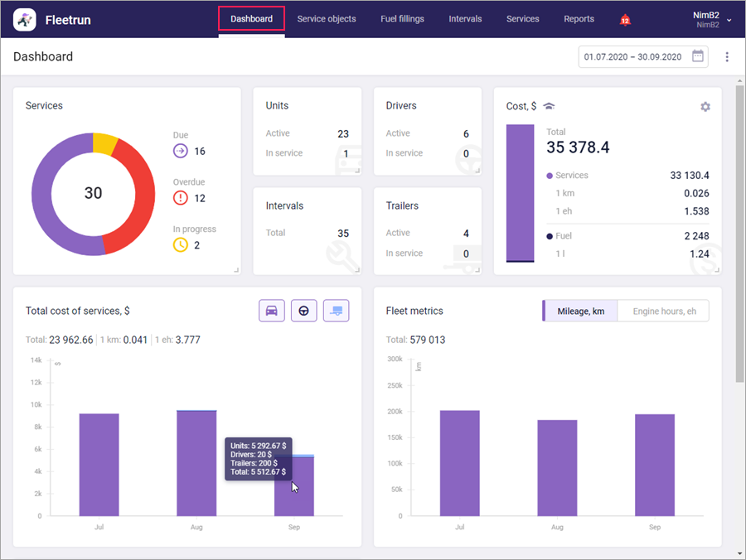Go to the Fuel fillings tab

click(402, 19)
